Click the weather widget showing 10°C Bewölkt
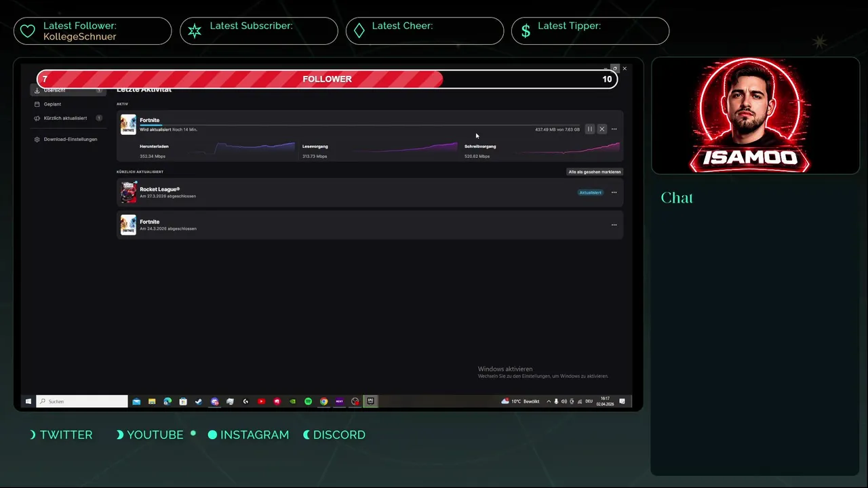868x488 pixels. 520,401
